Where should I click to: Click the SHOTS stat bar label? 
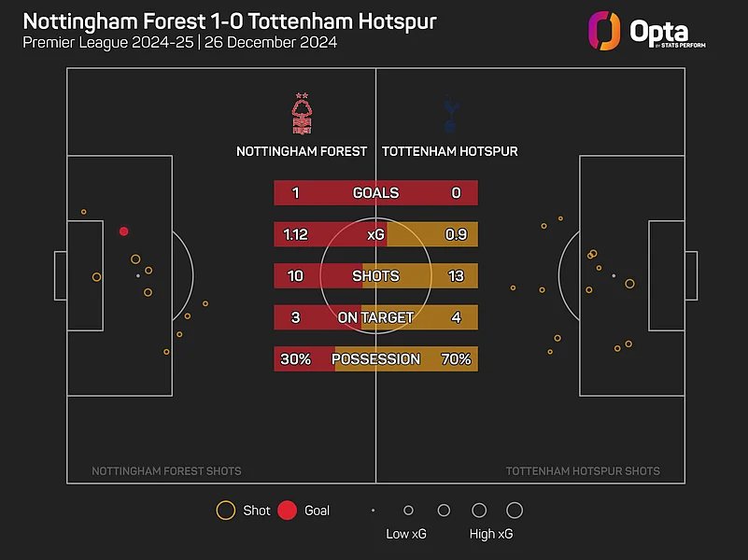(375, 276)
